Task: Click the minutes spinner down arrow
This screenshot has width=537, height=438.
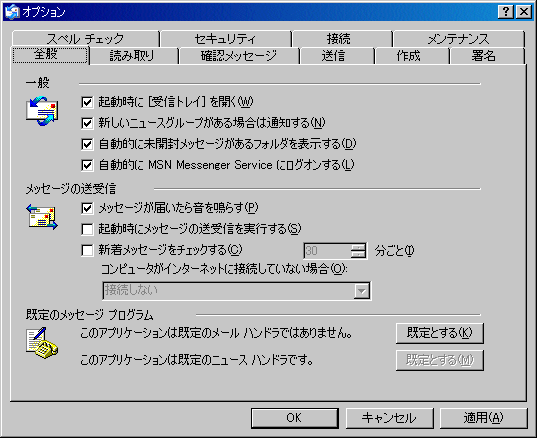Action: click(x=358, y=254)
